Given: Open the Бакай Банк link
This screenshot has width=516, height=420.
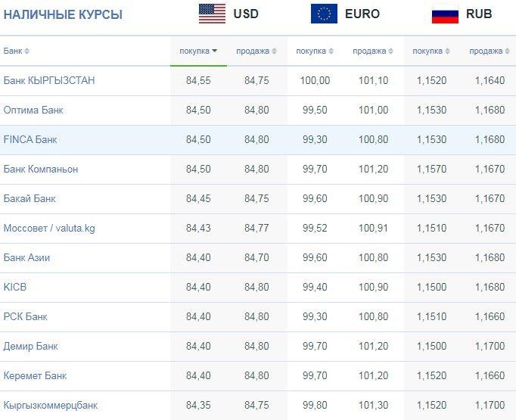Looking at the screenshot, I should click(x=30, y=198).
